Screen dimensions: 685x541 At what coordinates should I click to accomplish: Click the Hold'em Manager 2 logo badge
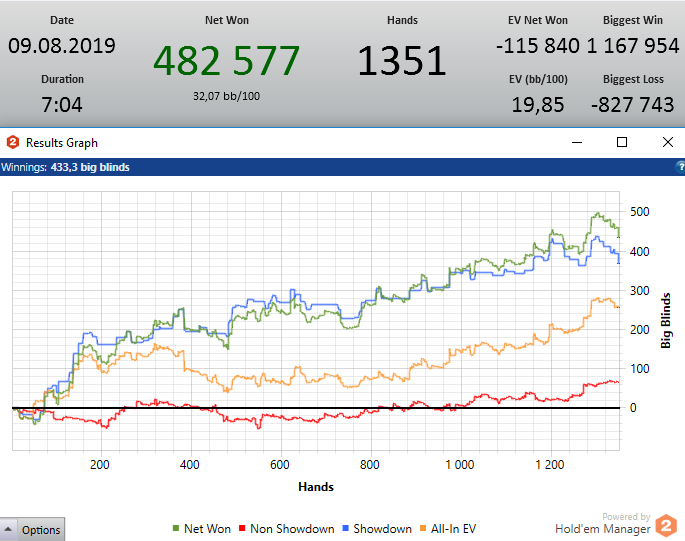tap(666, 526)
